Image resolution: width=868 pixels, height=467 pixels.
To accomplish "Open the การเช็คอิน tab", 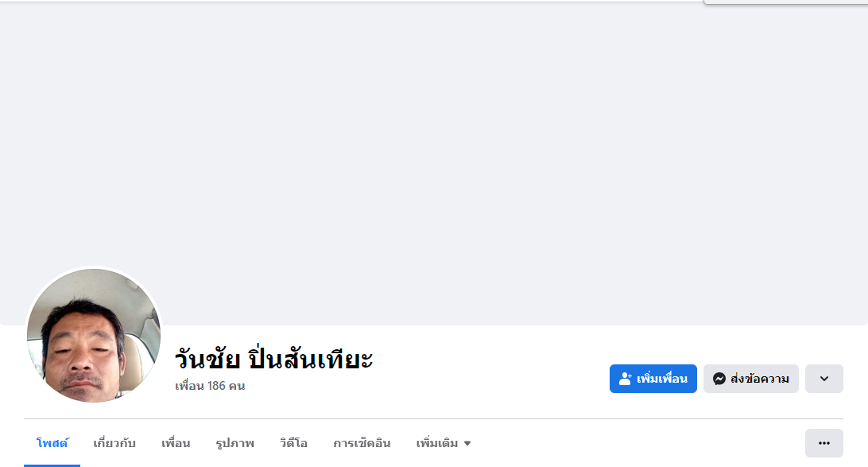I will tap(362, 443).
